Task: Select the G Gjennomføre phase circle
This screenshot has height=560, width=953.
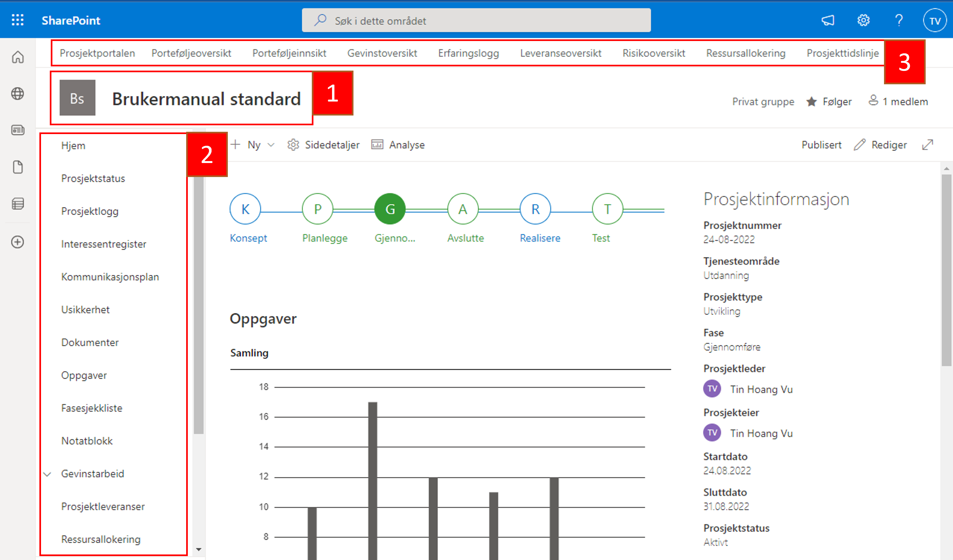Action: (x=390, y=209)
